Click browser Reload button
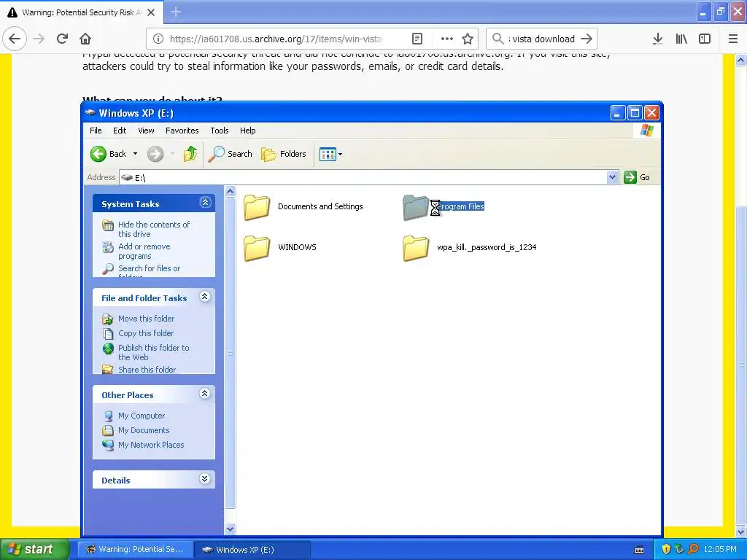Image resolution: width=747 pixels, height=560 pixels. [62, 39]
